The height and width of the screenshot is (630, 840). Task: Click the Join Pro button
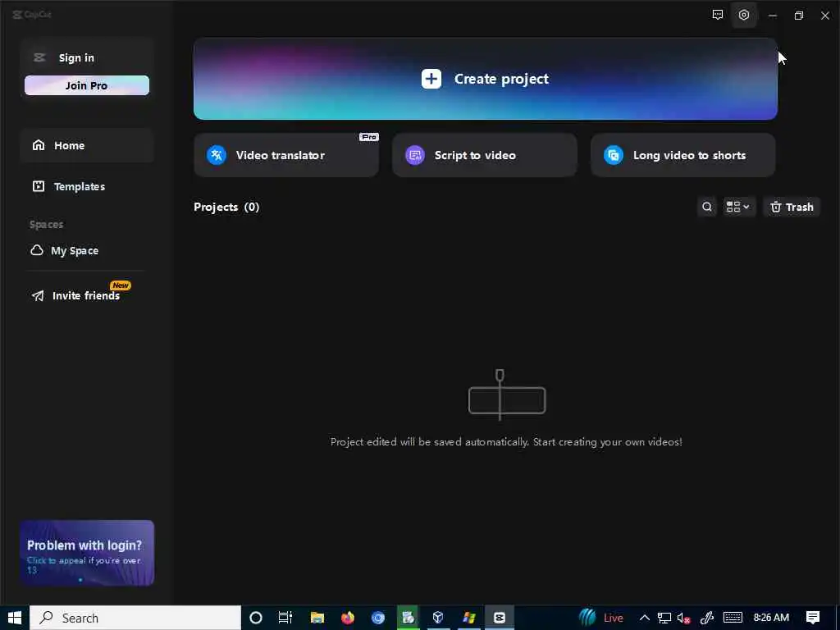click(x=87, y=85)
